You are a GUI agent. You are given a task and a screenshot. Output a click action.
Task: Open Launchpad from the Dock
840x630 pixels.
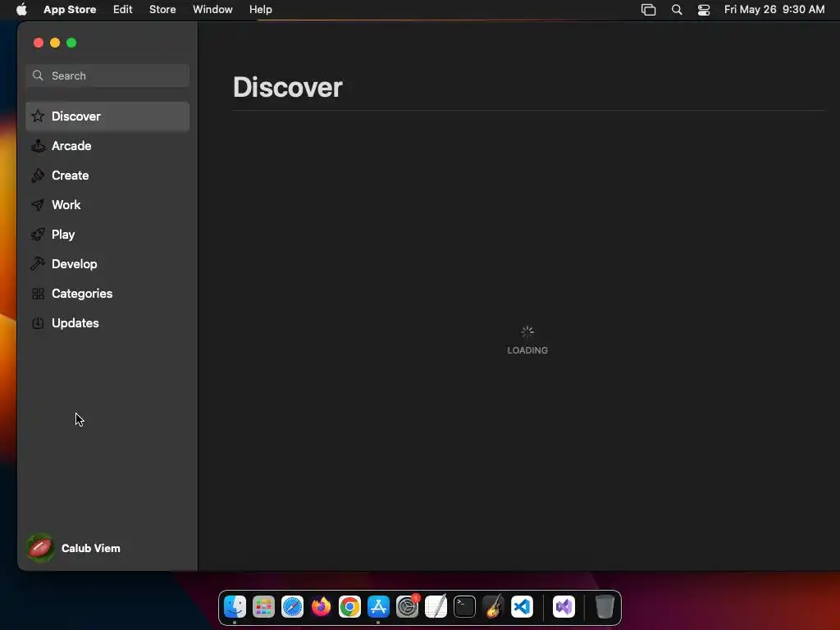click(x=263, y=606)
